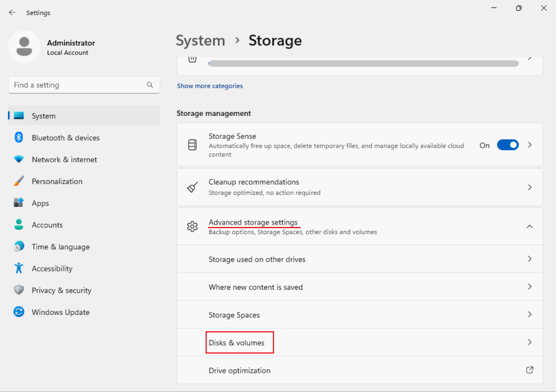556x392 pixels.
Task: Click the Storage Sense drive icon
Action: point(192,145)
